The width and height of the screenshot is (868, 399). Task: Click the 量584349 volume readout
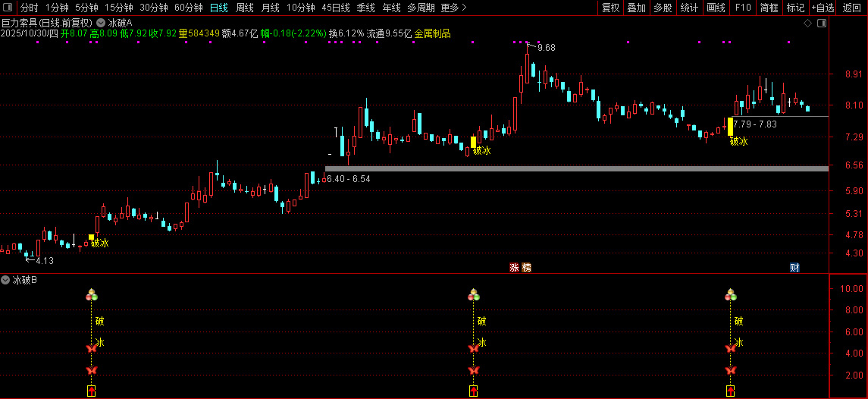coord(199,33)
